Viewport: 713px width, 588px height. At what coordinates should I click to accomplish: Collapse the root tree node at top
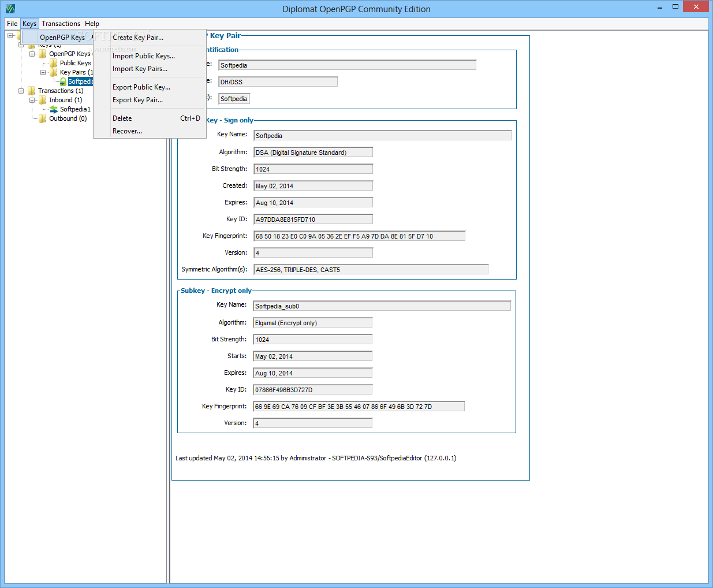(10, 35)
